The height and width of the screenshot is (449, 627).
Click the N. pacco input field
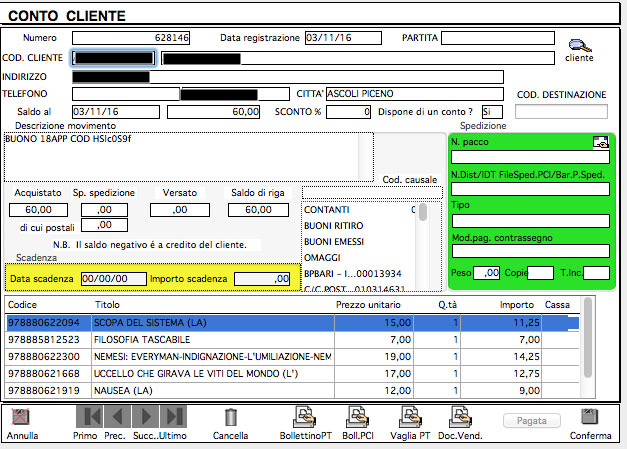530,157
